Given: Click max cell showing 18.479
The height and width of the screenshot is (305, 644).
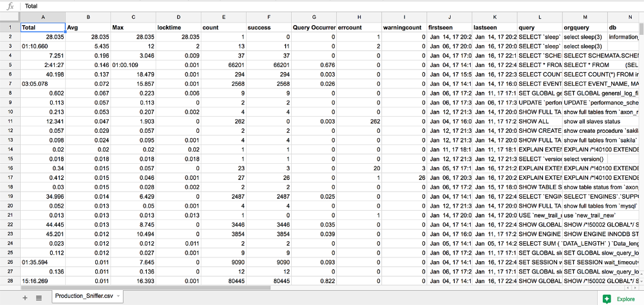Looking at the screenshot, I should coord(133,74).
